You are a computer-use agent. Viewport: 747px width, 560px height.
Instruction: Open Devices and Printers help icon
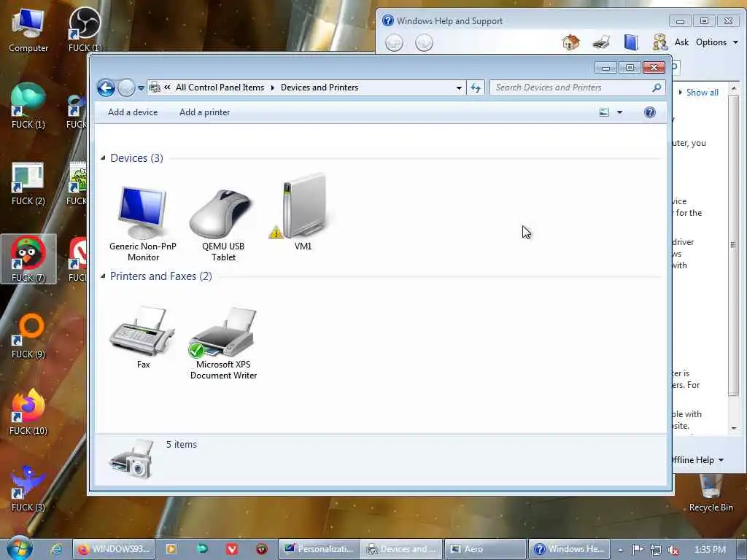click(x=649, y=112)
